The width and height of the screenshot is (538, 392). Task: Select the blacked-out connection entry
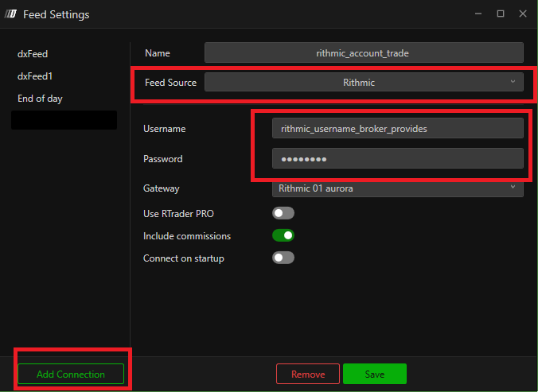[64, 120]
